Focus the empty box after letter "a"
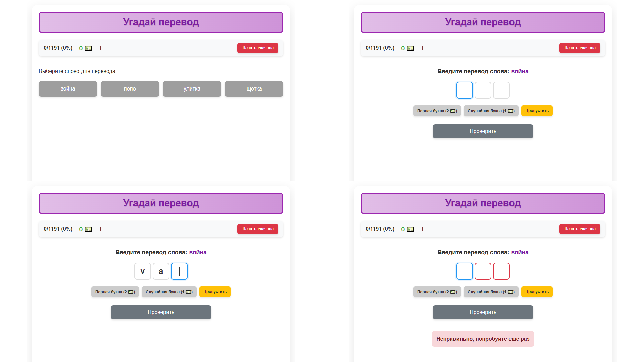Screen dimensions: 644x362 [179, 271]
